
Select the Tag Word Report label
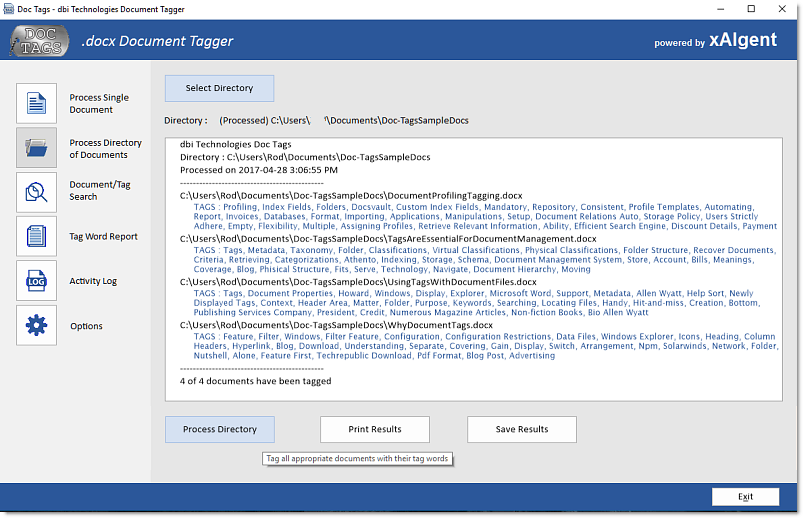[103, 236]
